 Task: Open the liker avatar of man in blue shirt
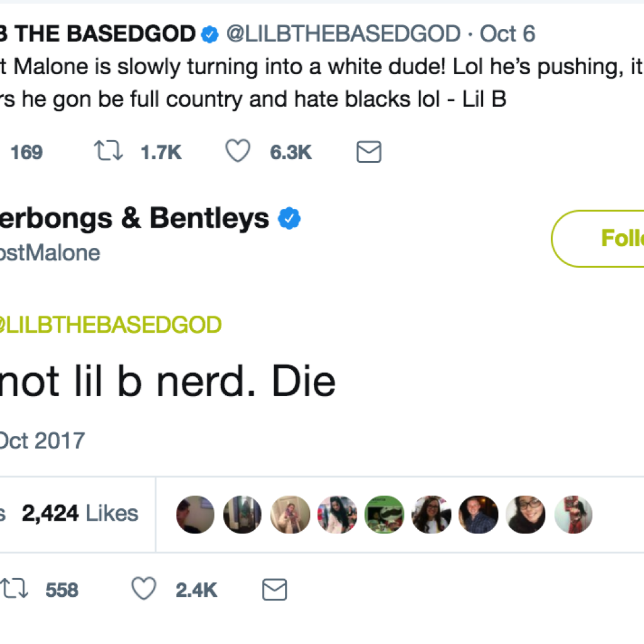[x=479, y=514]
